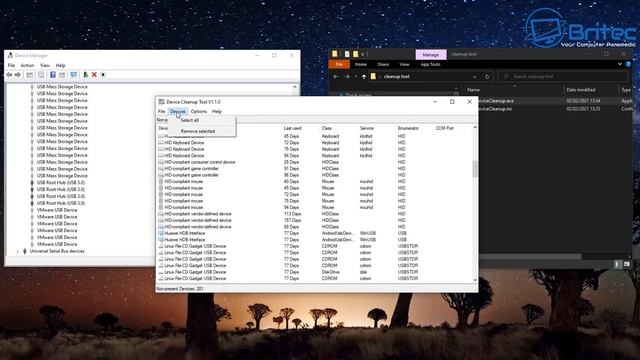This screenshot has width=640, height=360.
Task: Click last toolbar icon after red X in Device Manager
Action: click(103, 75)
